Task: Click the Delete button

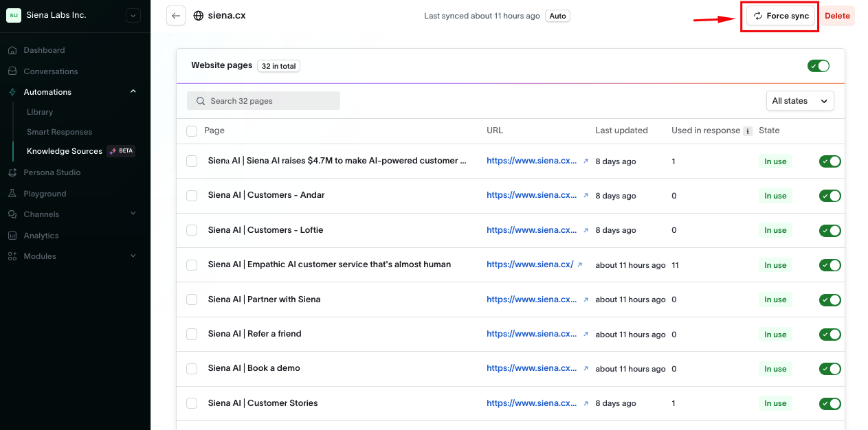Action: pos(837,16)
